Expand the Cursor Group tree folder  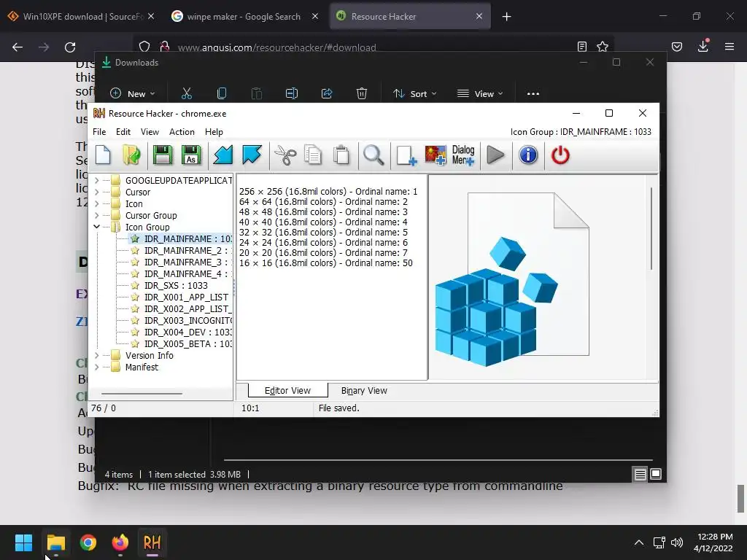[97, 215]
